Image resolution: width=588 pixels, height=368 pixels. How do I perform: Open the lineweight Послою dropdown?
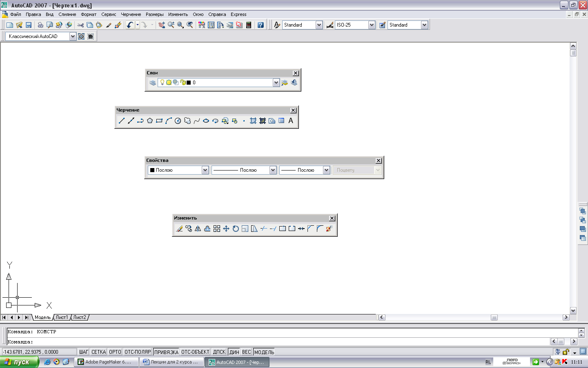click(x=326, y=170)
